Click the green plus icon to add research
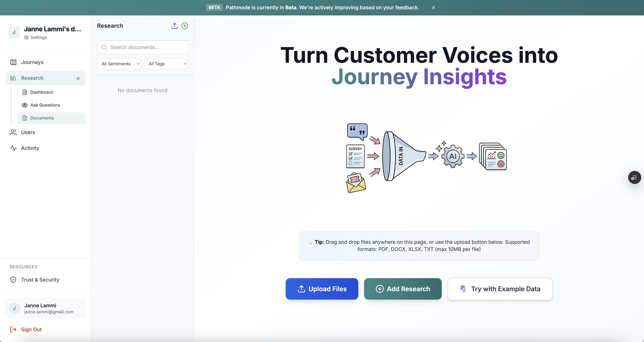 click(185, 26)
